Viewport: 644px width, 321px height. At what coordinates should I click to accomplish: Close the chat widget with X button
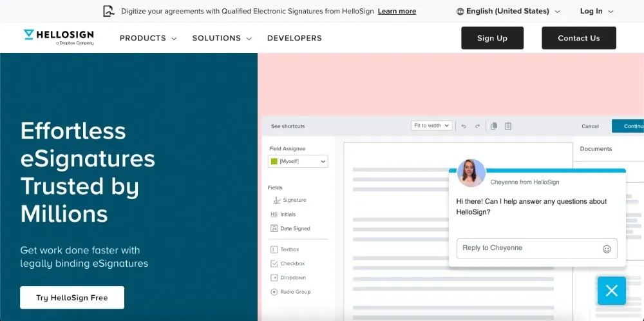tap(612, 291)
